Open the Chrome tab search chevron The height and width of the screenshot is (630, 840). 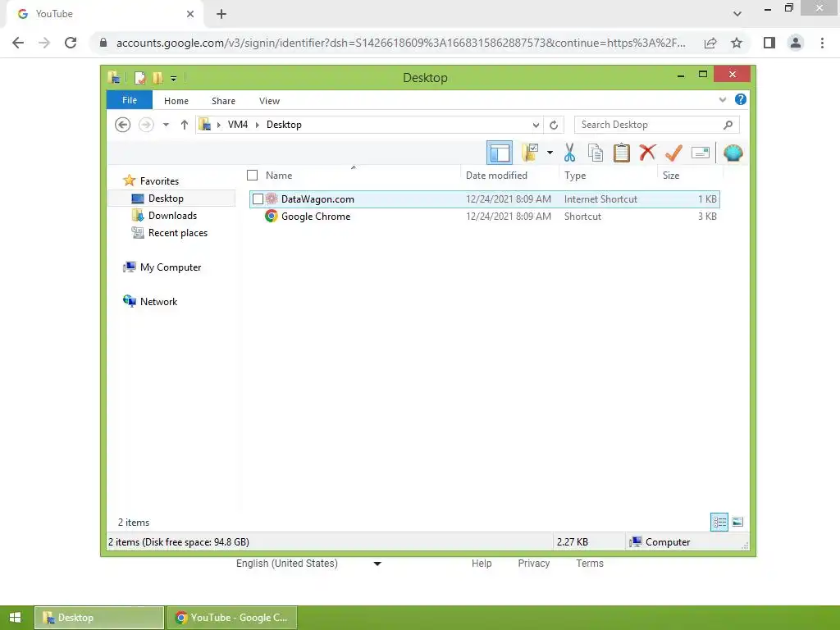tap(737, 14)
